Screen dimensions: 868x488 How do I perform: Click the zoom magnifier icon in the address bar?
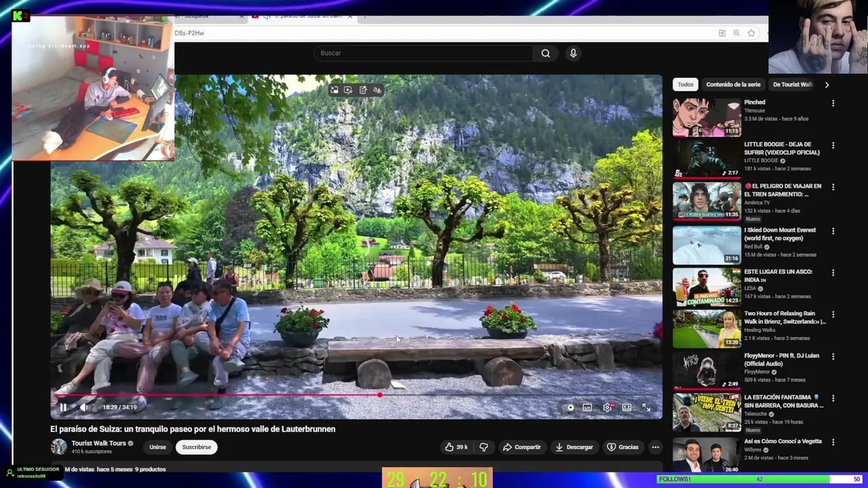(x=736, y=33)
